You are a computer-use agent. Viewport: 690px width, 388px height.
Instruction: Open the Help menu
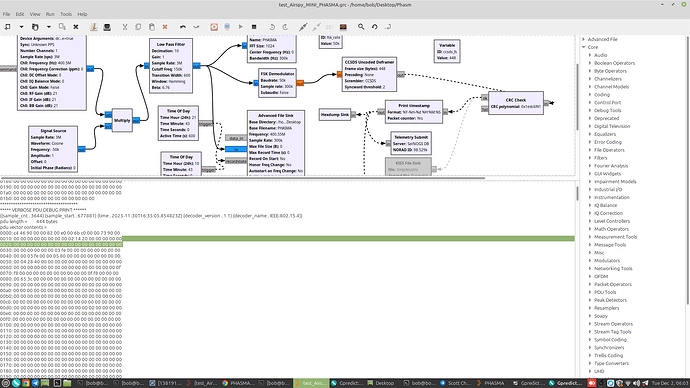[x=82, y=14]
